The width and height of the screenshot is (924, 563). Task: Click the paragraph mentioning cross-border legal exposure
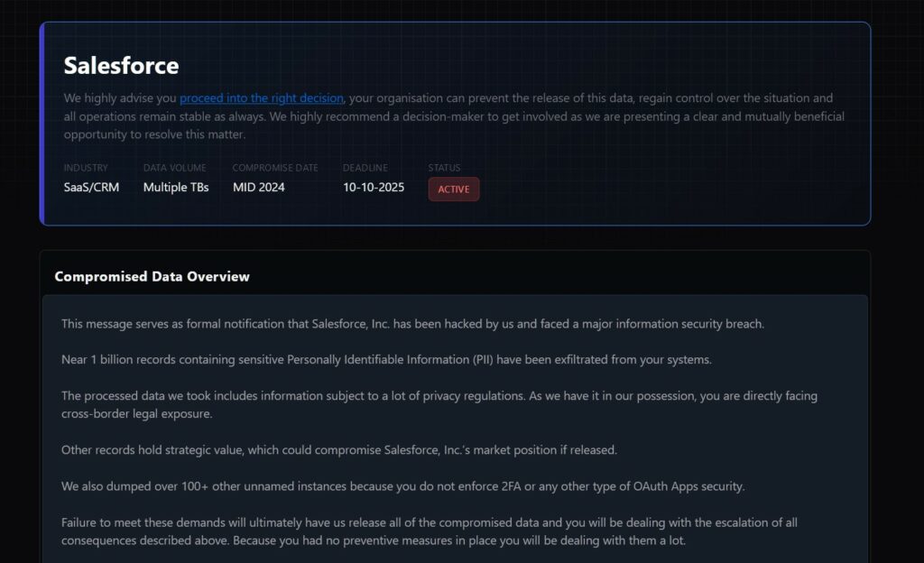click(x=439, y=404)
